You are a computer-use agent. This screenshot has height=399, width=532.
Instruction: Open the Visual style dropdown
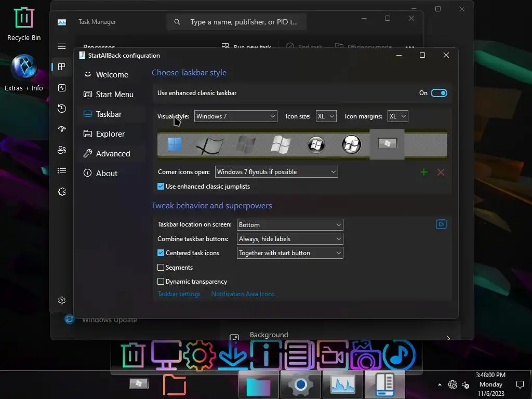pyautogui.click(x=235, y=116)
